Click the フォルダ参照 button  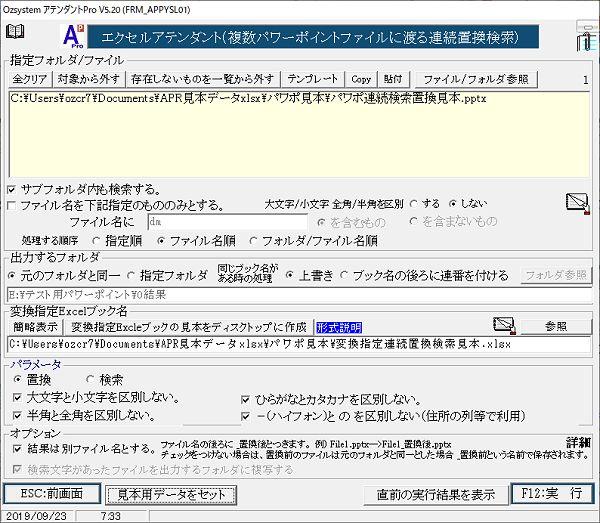(556, 275)
